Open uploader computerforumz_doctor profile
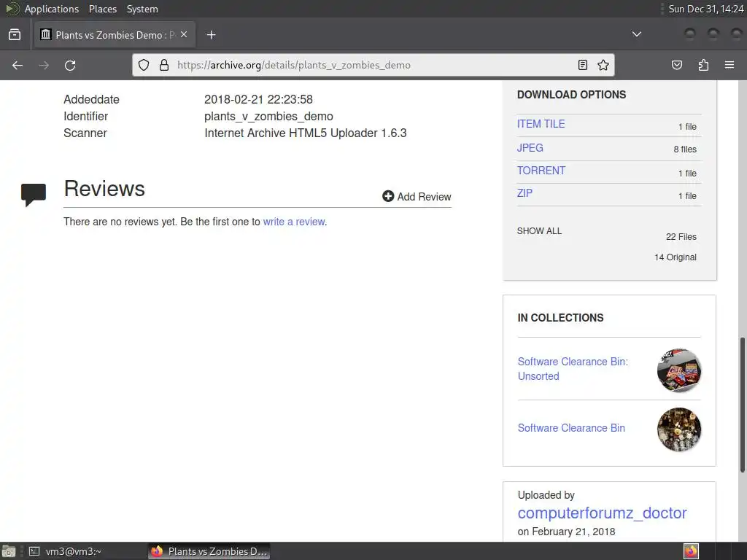The width and height of the screenshot is (747, 560). (602, 513)
